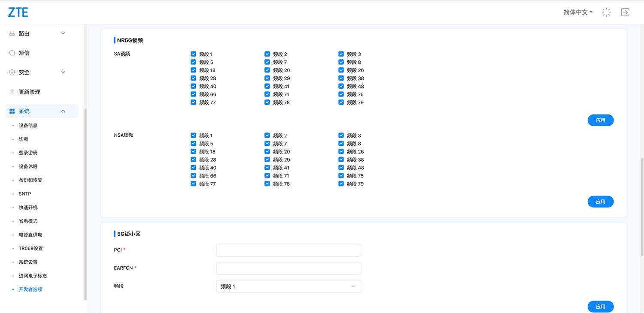
Task: Apply the 5G锁小区 settings
Action: click(601, 307)
